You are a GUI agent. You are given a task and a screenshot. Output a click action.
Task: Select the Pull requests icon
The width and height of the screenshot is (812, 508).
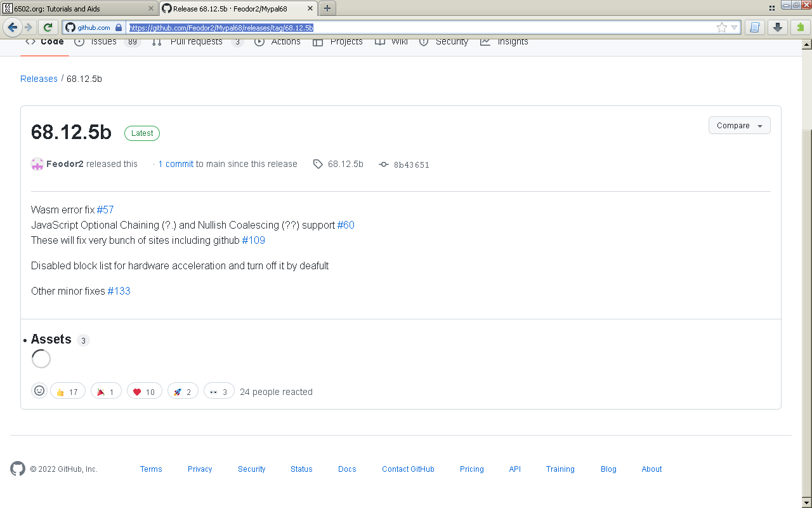[x=157, y=41]
